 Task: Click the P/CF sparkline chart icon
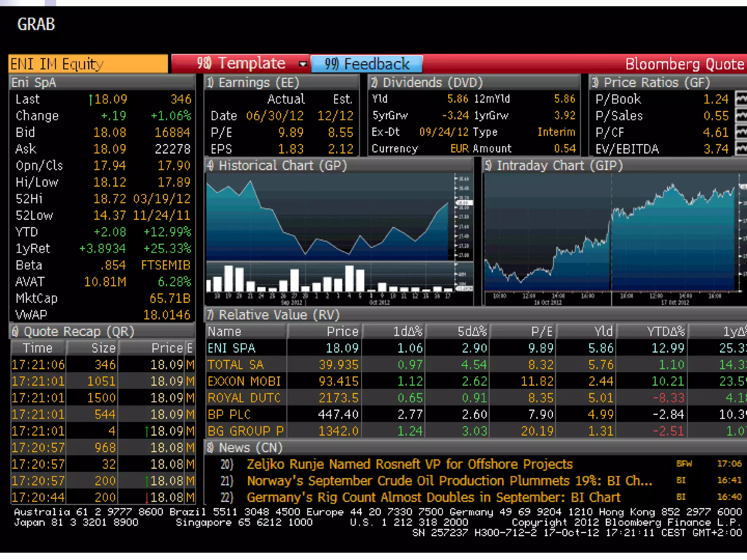pos(741,132)
